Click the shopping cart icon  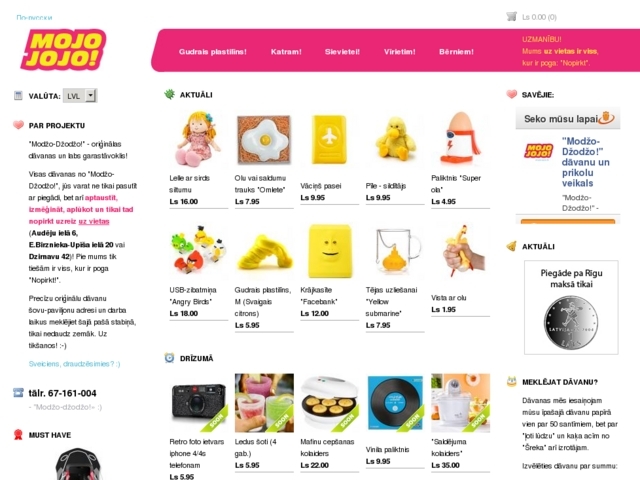511,17
